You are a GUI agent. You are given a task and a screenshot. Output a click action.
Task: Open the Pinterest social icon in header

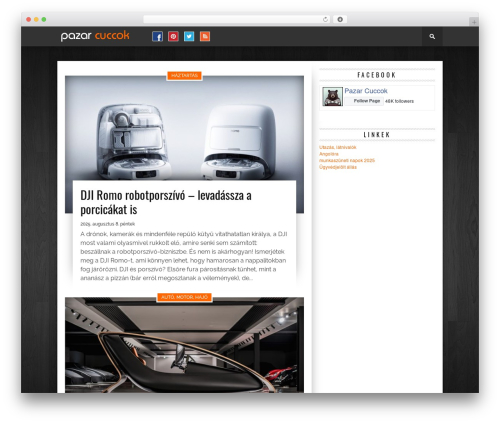[173, 36]
